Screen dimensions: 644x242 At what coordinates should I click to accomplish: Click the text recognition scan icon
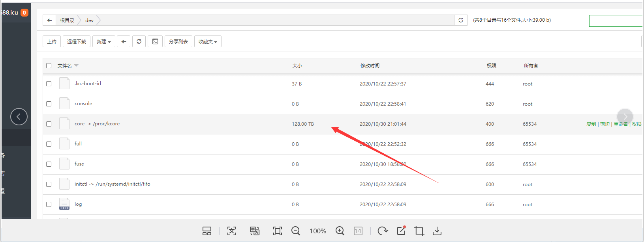click(232, 231)
